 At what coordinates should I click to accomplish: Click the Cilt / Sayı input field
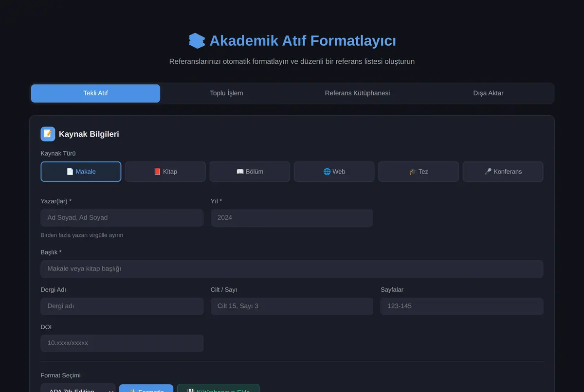(292, 306)
